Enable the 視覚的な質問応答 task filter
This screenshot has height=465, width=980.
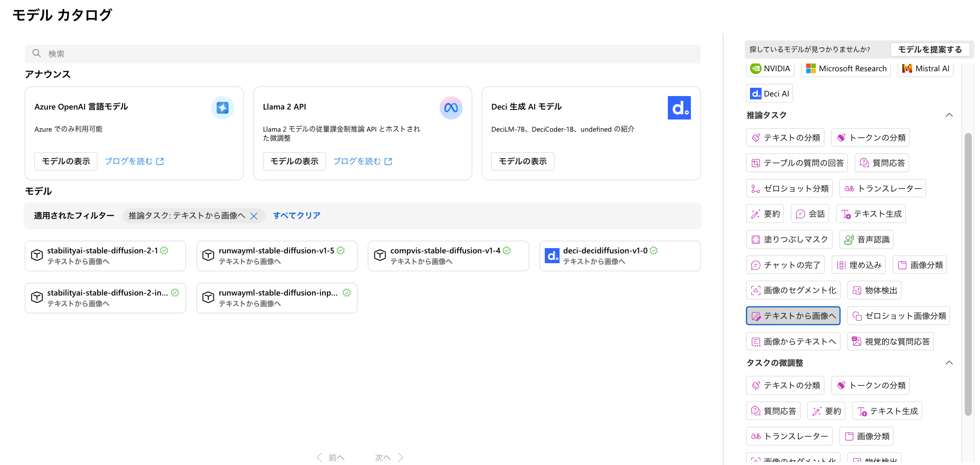pos(890,342)
